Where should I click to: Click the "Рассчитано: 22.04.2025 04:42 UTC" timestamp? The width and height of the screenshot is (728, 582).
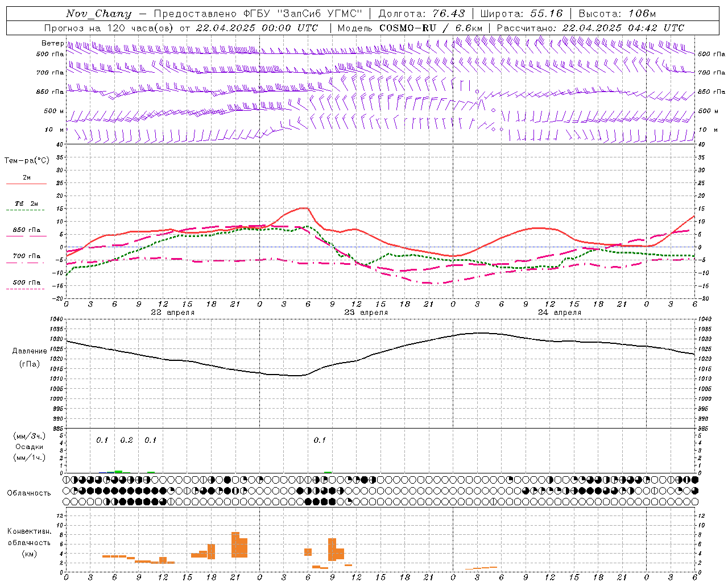(x=590, y=28)
